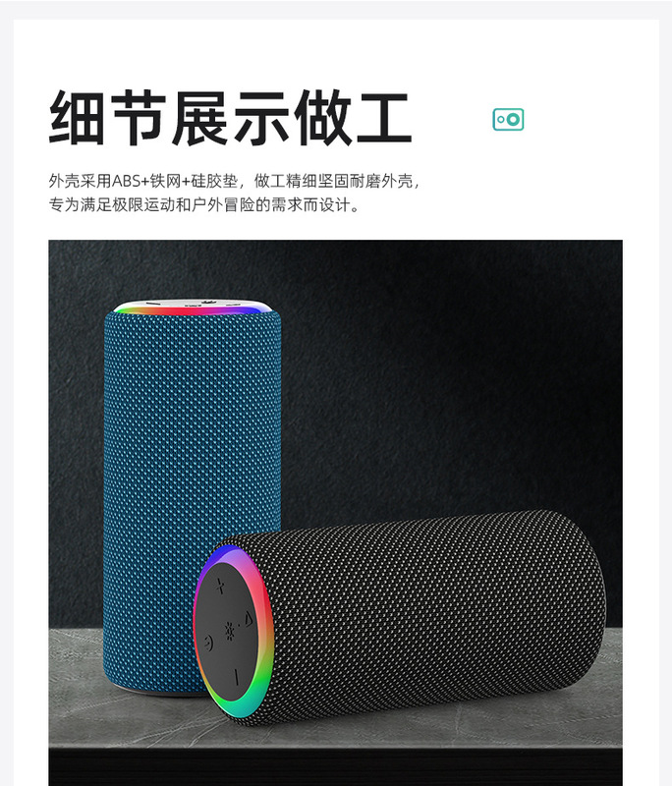Click the phone call symbol on speaker panel

pos(208,644)
